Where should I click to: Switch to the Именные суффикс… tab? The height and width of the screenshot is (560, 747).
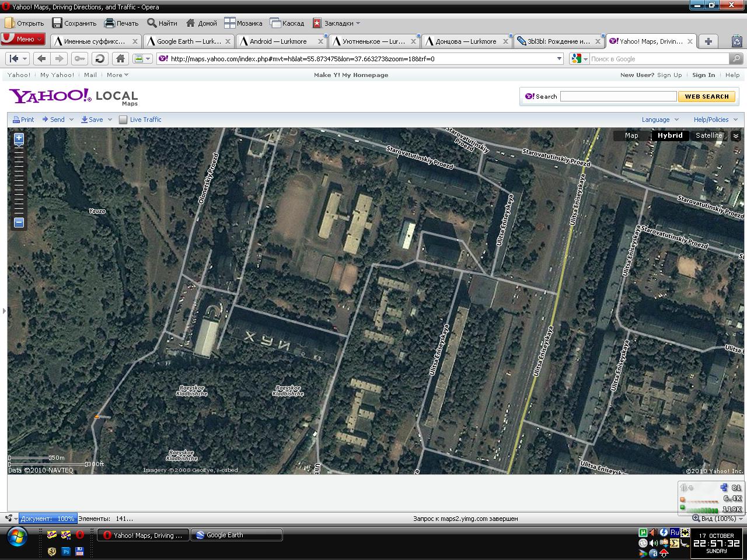tap(95, 41)
